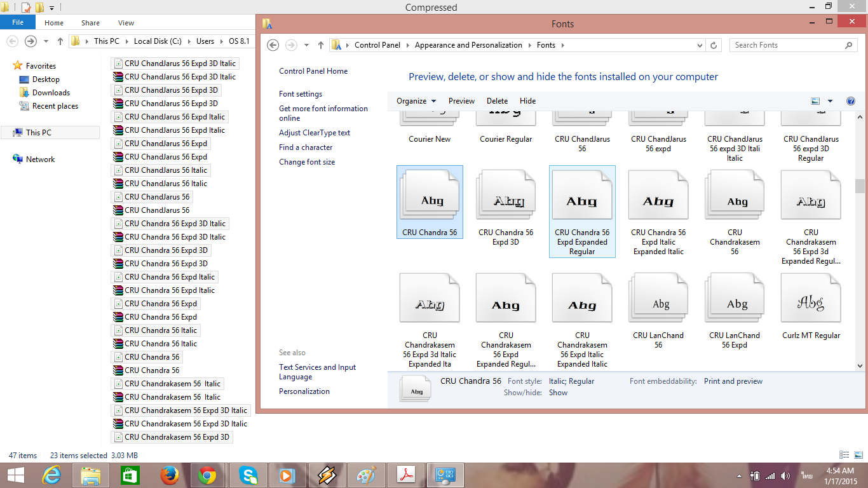Open Firefox from the taskbar
Screen dimensions: 868x488
[168, 475]
